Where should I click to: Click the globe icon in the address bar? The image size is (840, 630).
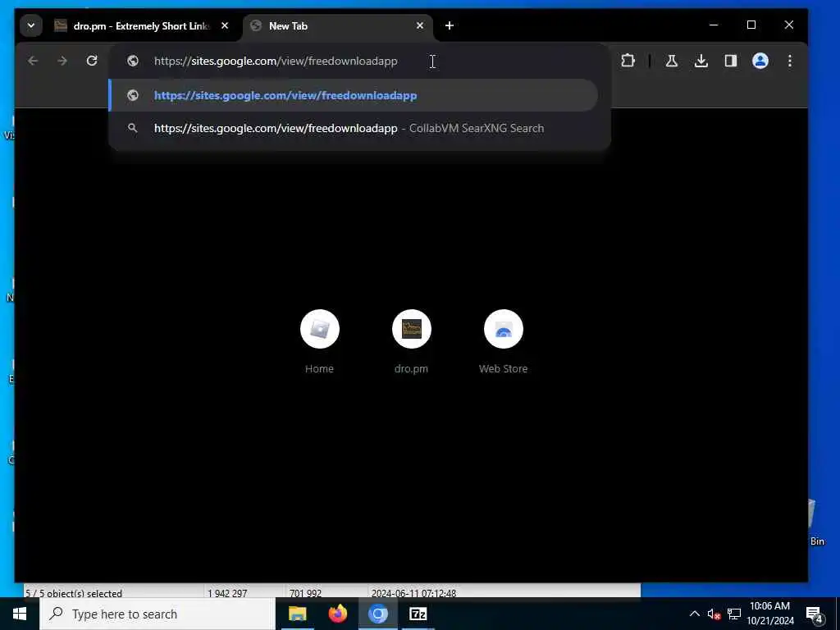[133, 61]
